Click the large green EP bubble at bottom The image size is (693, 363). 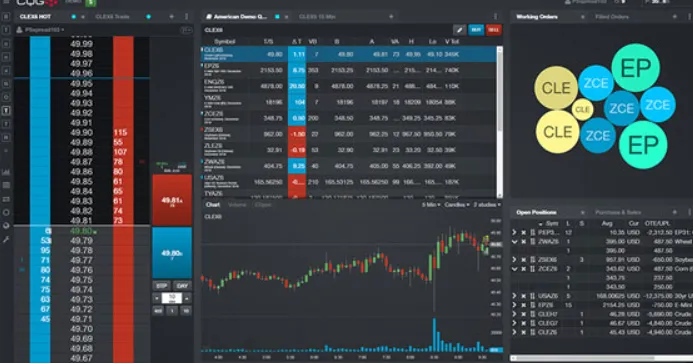pos(643,145)
